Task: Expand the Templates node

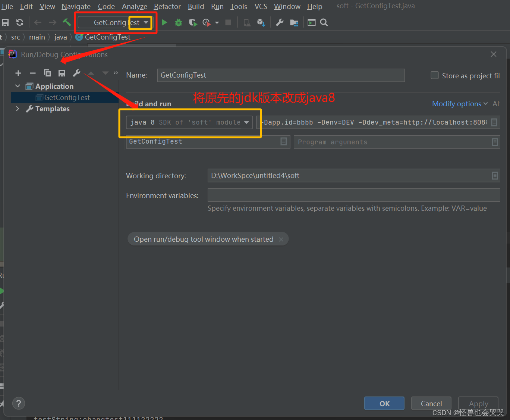Action: point(17,109)
